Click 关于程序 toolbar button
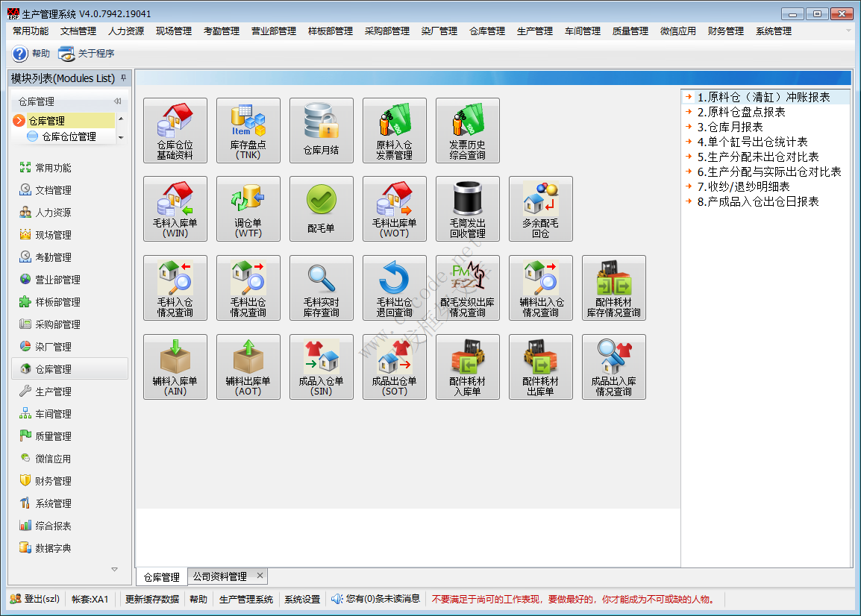Image resolution: width=861 pixels, height=616 pixels. click(87, 53)
